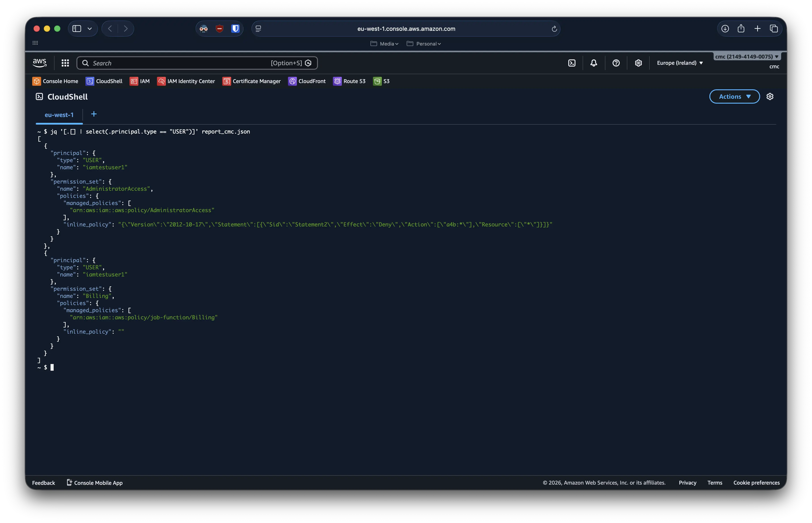The height and width of the screenshot is (523, 812).
Task: Open Cookie preferences in the footer
Action: click(756, 483)
